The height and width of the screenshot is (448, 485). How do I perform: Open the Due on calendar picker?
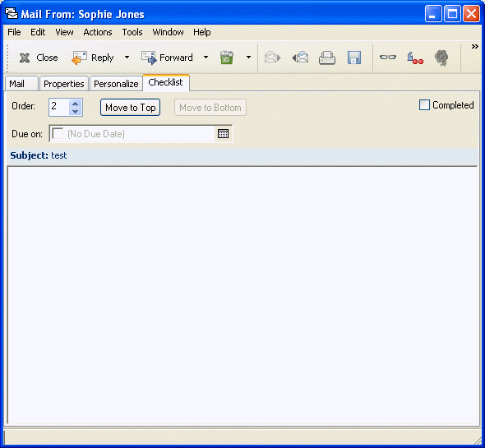223,134
